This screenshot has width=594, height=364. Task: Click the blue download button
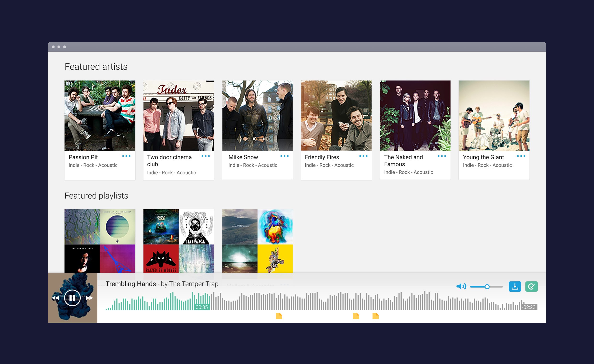click(x=515, y=286)
